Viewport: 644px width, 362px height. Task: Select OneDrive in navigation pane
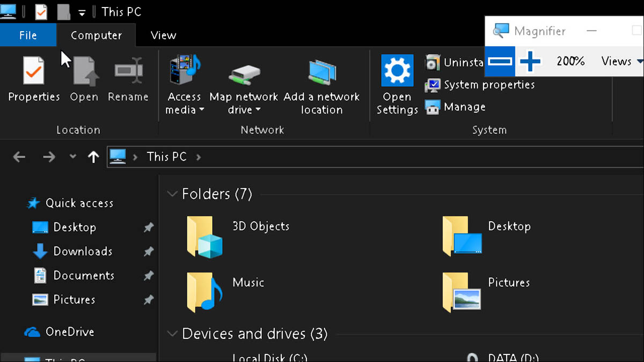(69, 332)
